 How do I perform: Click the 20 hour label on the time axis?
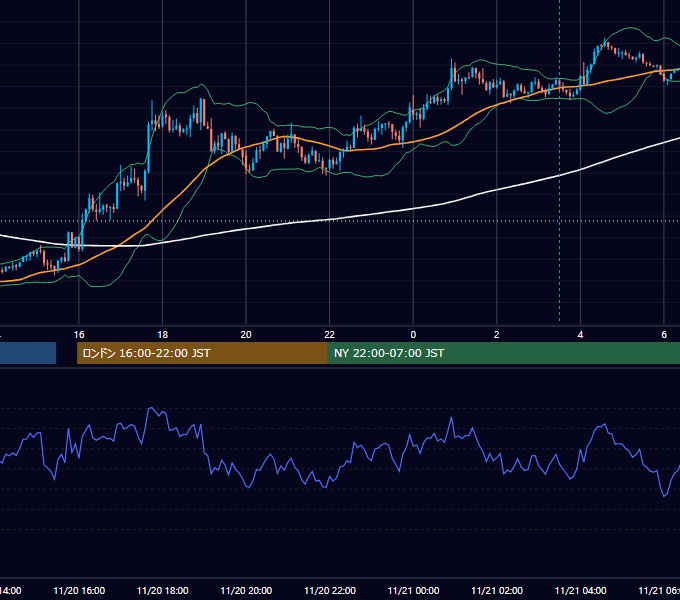coord(246,335)
